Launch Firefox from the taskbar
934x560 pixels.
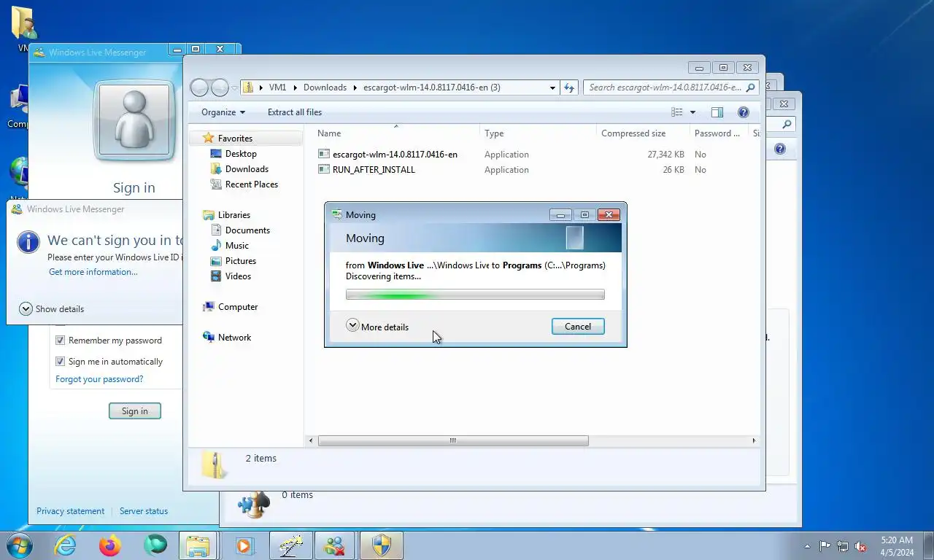point(110,545)
